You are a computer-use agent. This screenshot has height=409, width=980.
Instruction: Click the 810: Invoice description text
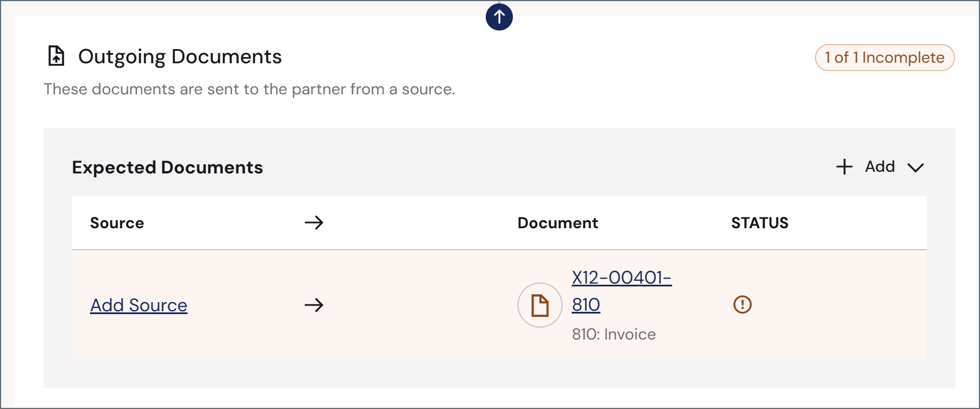tap(614, 334)
